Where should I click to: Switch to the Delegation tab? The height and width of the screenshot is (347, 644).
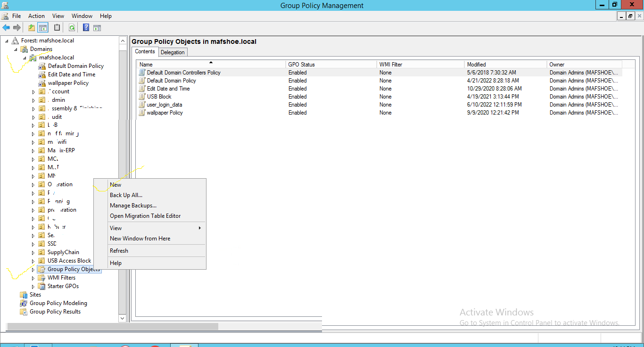point(173,52)
